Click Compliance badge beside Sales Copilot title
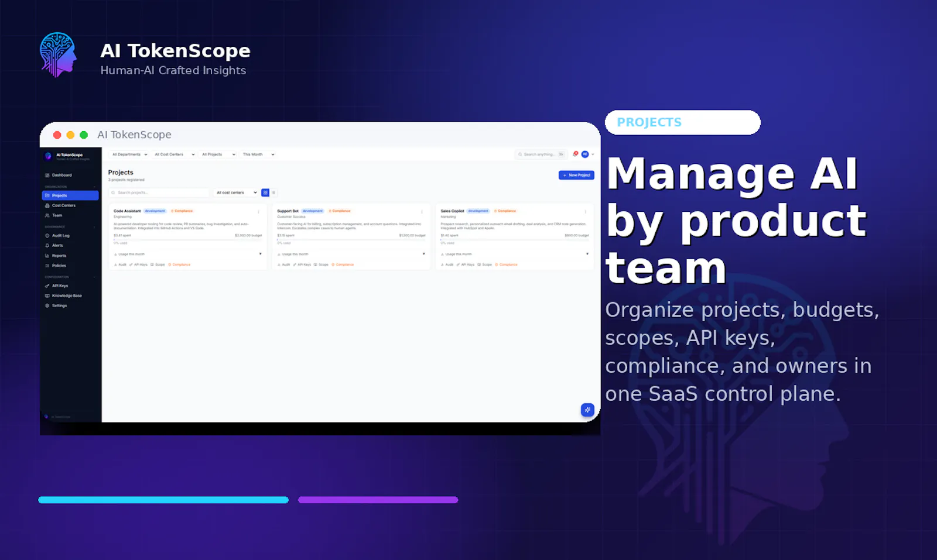The height and width of the screenshot is (560, 937). pyautogui.click(x=505, y=211)
